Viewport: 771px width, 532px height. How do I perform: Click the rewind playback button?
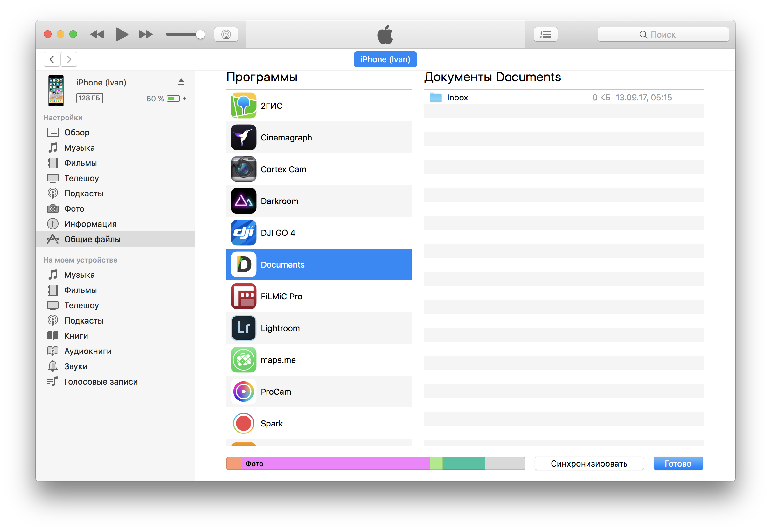tap(97, 34)
